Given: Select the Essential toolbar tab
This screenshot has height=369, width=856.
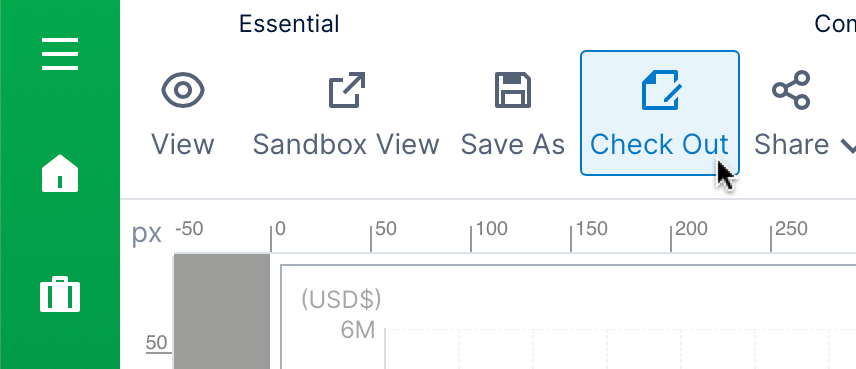Looking at the screenshot, I should tap(289, 24).
